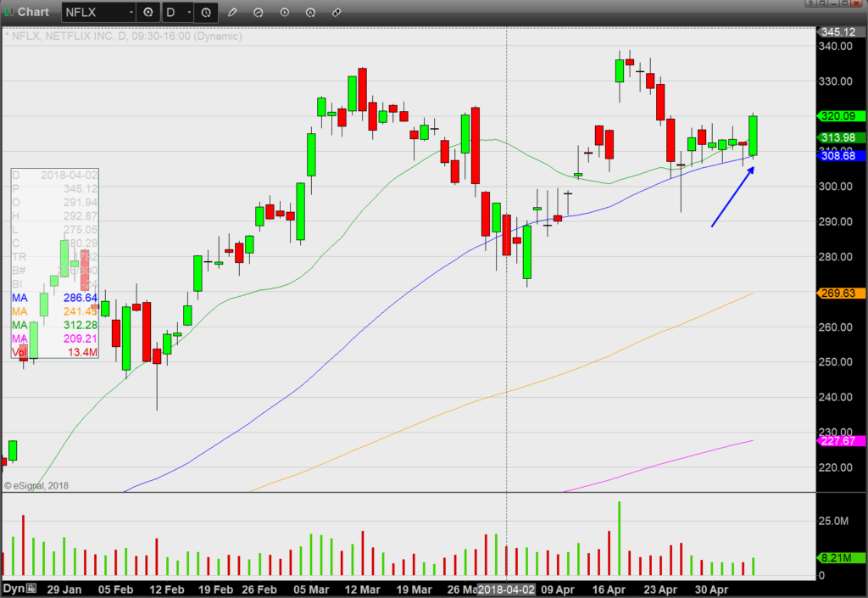The image size is (868, 598).
Task: Click the H 292.87 high row in data window
Action: [x=55, y=216]
